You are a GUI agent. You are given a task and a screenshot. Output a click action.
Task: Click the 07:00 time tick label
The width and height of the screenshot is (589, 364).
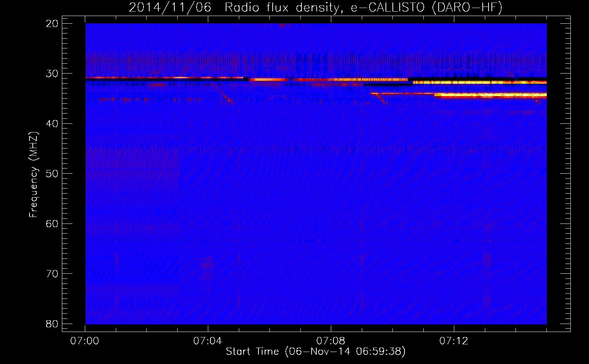pos(85,341)
